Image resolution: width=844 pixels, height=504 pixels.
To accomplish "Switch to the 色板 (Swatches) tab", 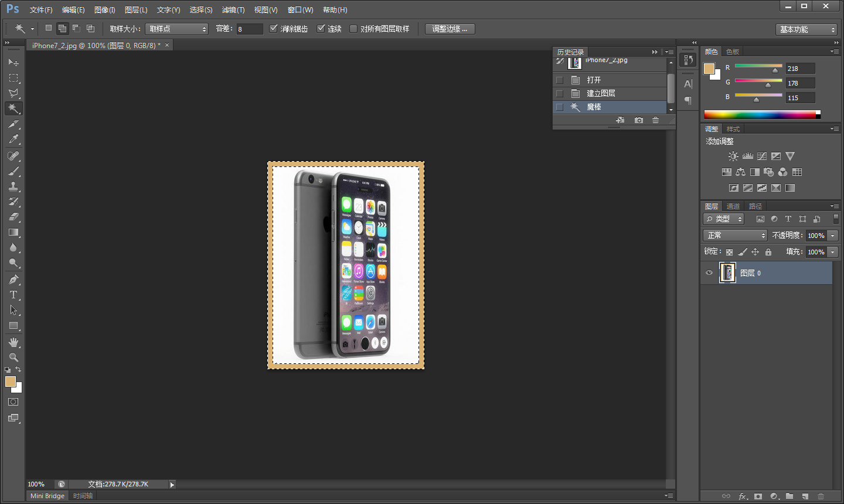I will coord(733,52).
